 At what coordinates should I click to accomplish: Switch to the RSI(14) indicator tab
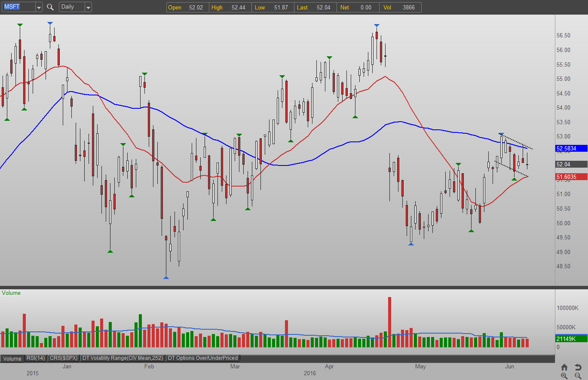pos(35,358)
